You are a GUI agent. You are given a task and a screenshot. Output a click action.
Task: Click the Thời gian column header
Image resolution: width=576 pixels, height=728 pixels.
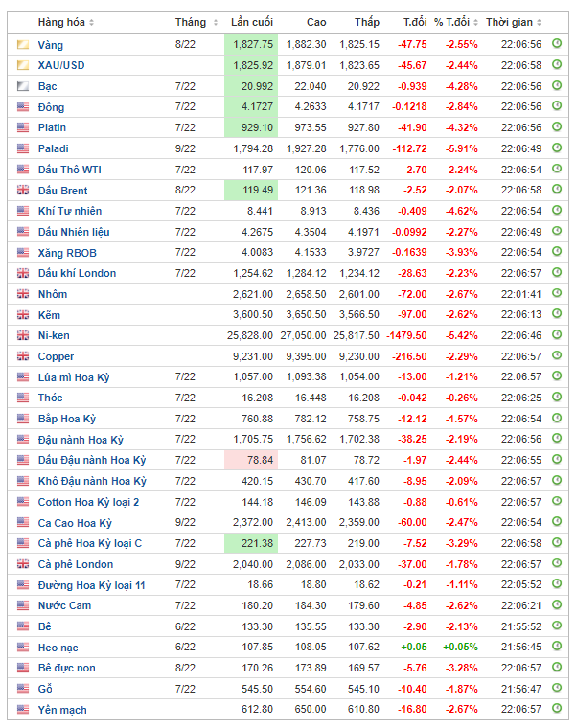click(x=514, y=22)
